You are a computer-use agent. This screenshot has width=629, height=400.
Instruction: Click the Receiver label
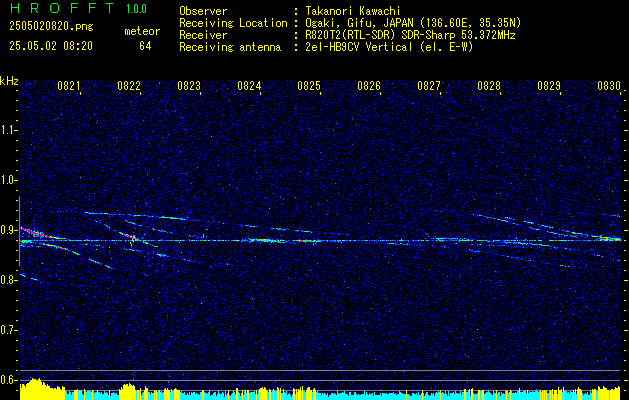click(x=203, y=35)
